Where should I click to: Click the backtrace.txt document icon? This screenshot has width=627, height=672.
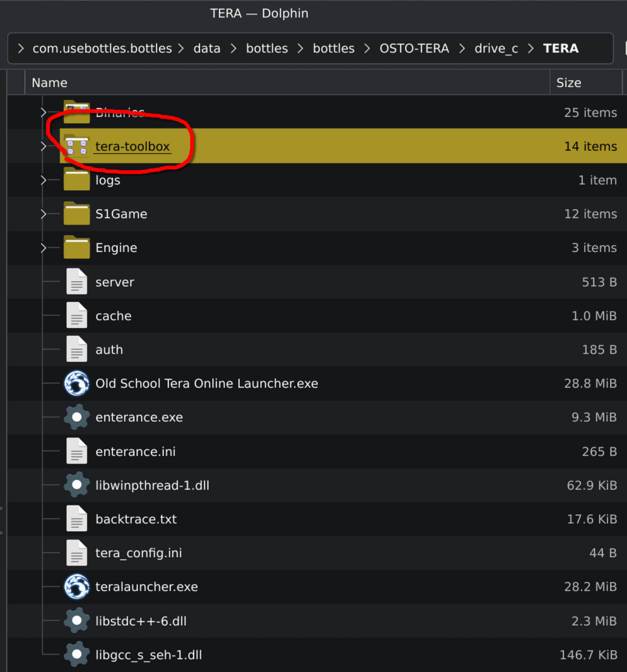(77, 519)
